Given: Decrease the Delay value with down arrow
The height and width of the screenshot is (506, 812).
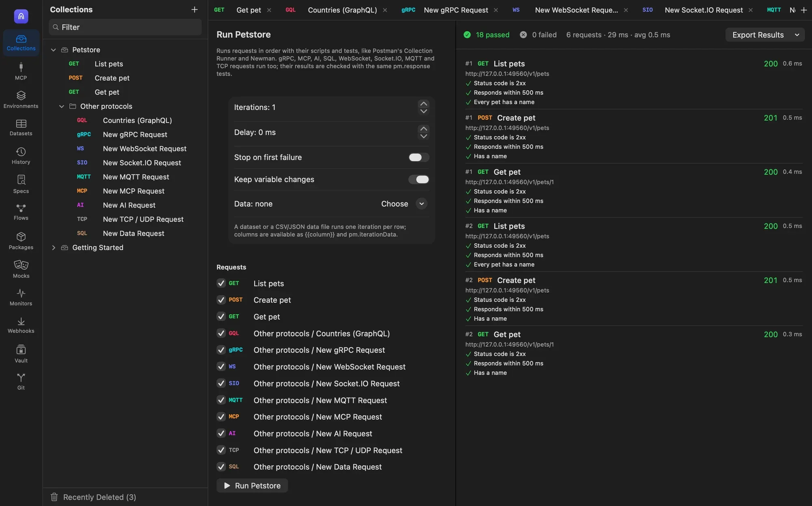Looking at the screenshot, I should click(x=423, y=136).
